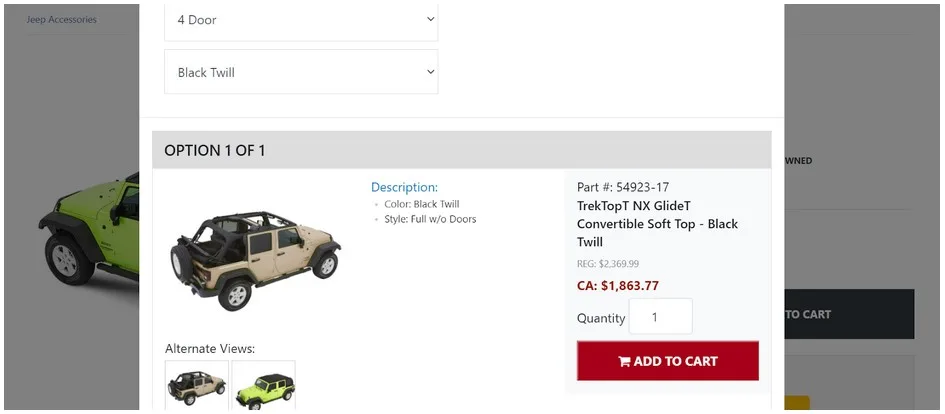Click the Part # 54923-17 text
945x414 pixels.
click(x=622, y=187)
